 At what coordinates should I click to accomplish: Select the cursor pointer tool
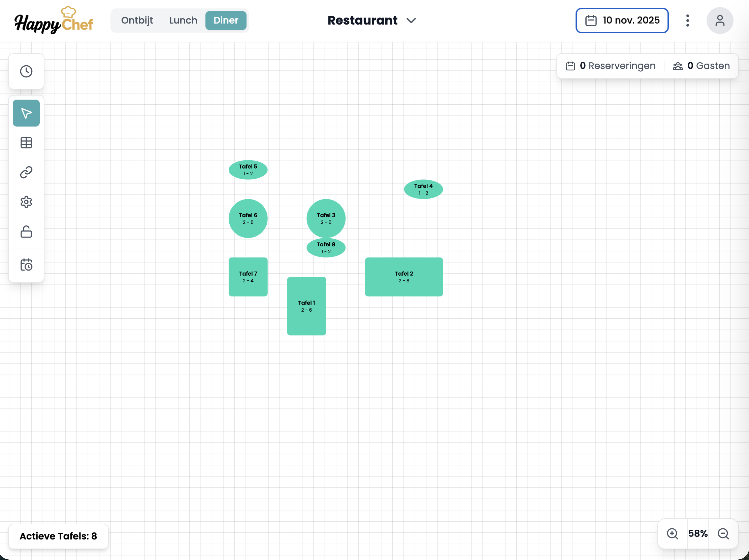tap(26, 113)
